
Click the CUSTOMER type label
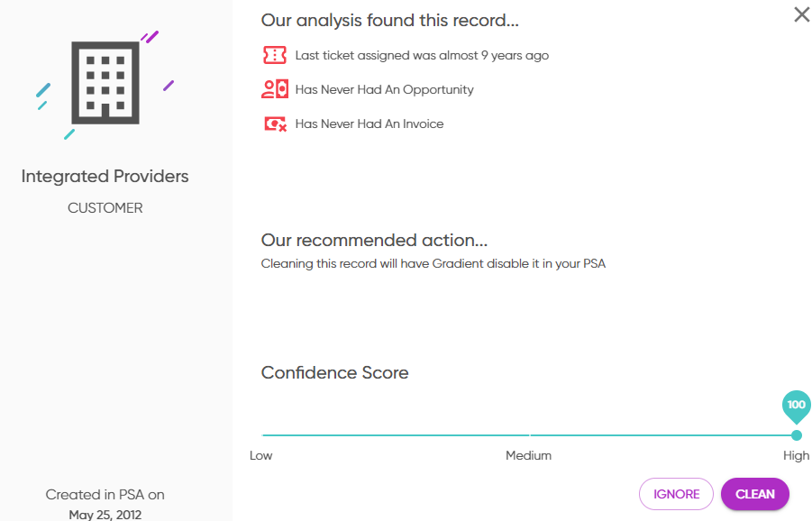tap(105, 207)
